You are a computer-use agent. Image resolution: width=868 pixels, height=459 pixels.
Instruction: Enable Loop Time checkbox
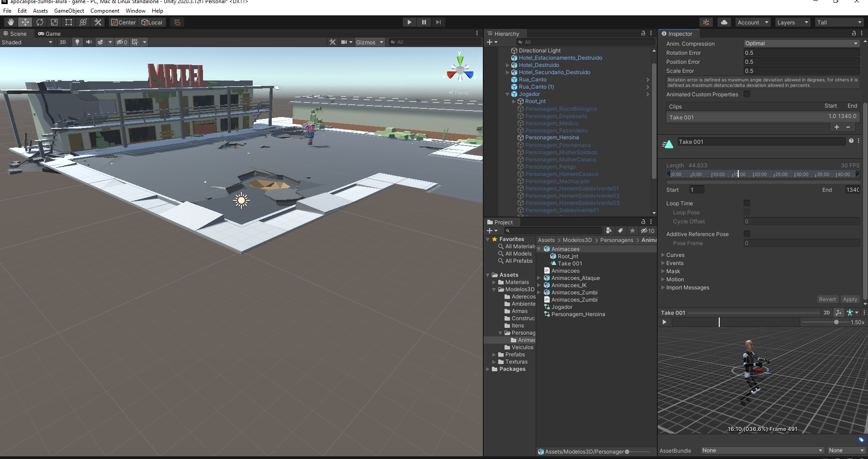click(747, 203)
